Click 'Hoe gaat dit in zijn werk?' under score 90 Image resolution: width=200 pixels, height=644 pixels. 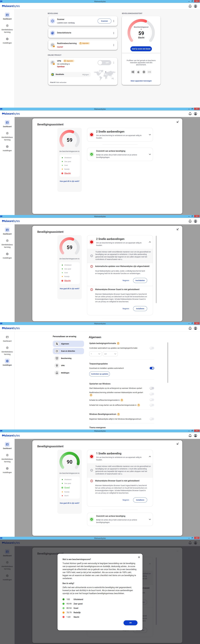point(69,503)
